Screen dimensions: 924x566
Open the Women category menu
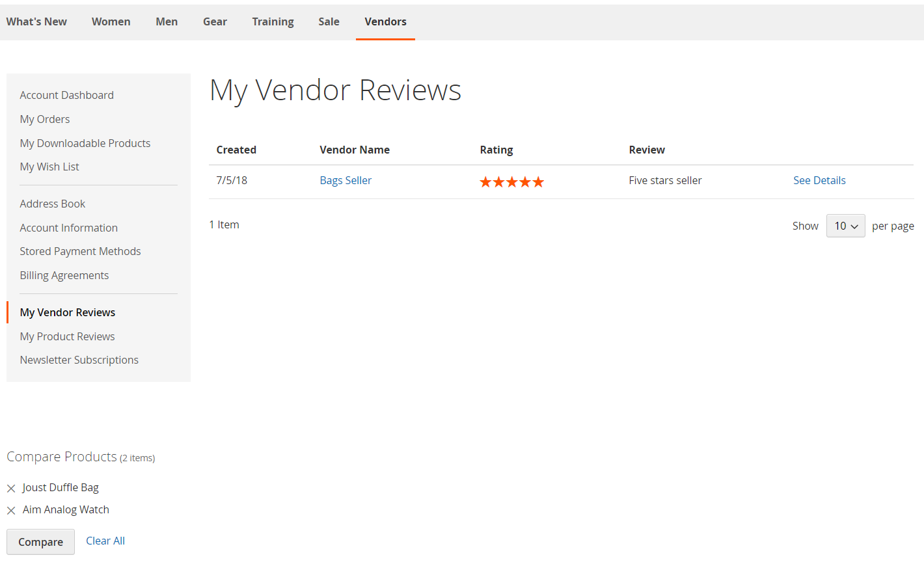(x=111, y=21)
